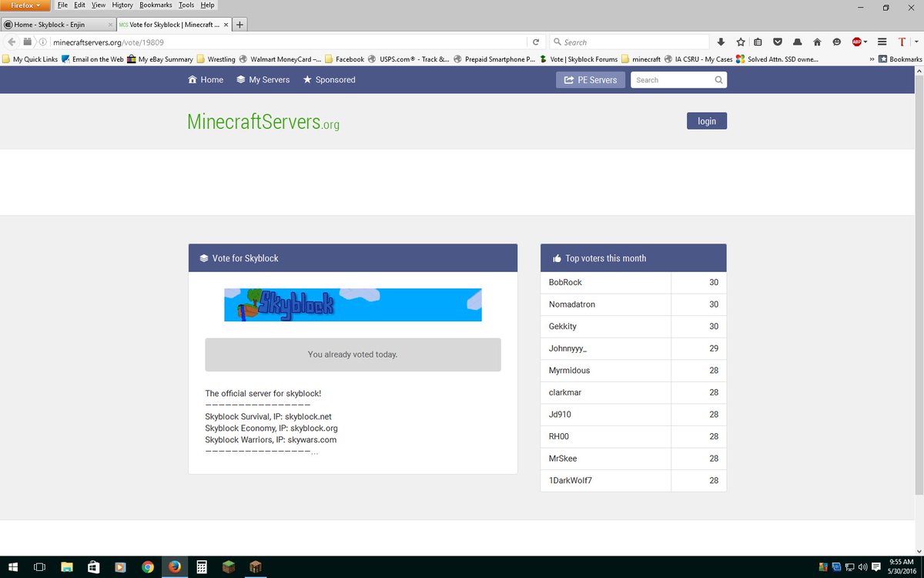Open Minecraft grass block taskbar icon
The image size is (924, 578).
pyautogui.click(x=229, y=566)
